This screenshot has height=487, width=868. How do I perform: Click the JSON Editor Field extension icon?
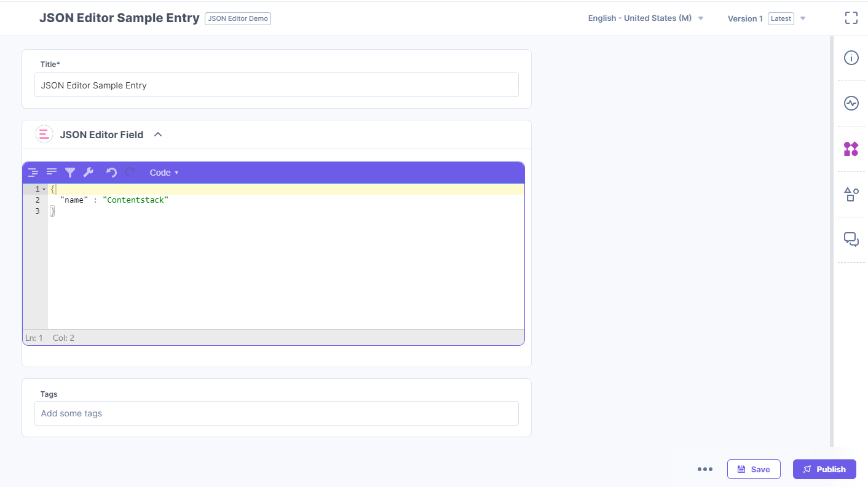pos(44,134)
